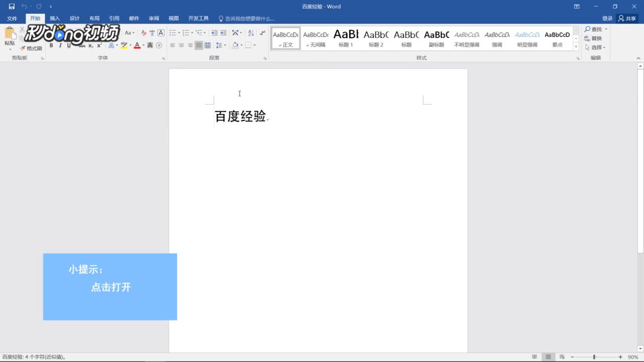Select Print Layout view in status bar

[548, 357]
